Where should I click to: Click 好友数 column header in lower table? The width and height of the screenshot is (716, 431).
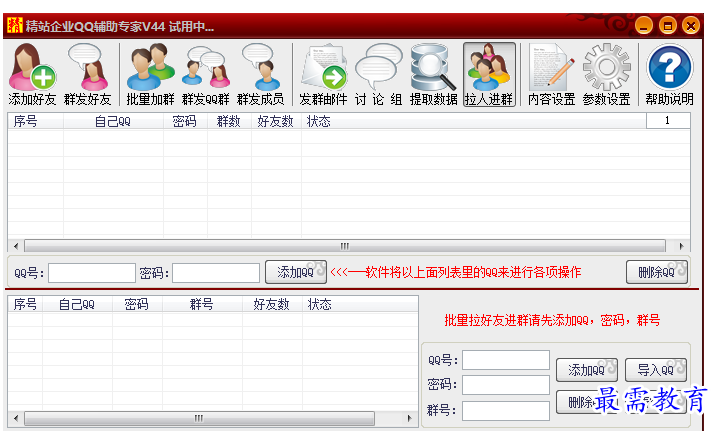tap(272, 304)
